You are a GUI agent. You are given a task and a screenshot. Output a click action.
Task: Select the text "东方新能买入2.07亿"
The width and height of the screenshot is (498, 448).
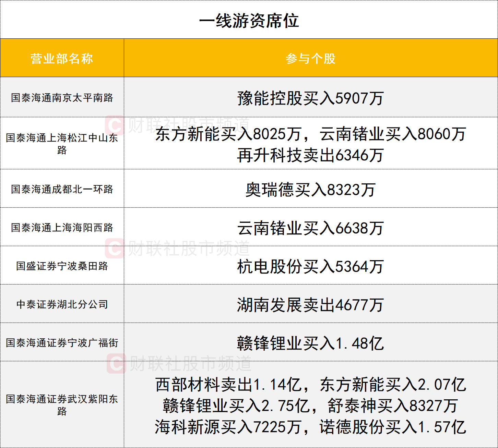[x=393, y=385]
